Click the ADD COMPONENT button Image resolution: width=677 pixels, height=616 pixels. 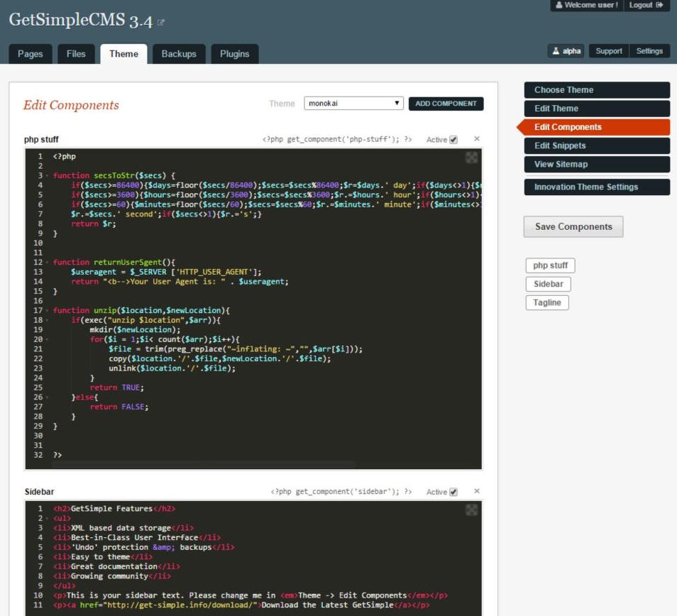446,104
